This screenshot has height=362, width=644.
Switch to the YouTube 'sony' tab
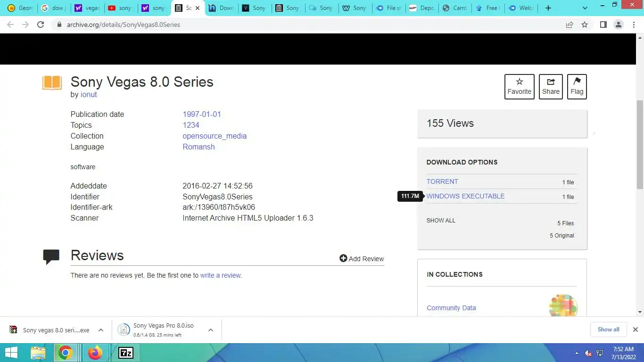120,8
